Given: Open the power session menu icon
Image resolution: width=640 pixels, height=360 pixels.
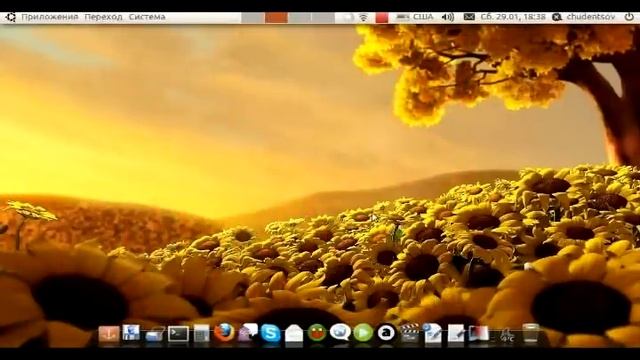Looking at the screenshot, I should point(629,17).
